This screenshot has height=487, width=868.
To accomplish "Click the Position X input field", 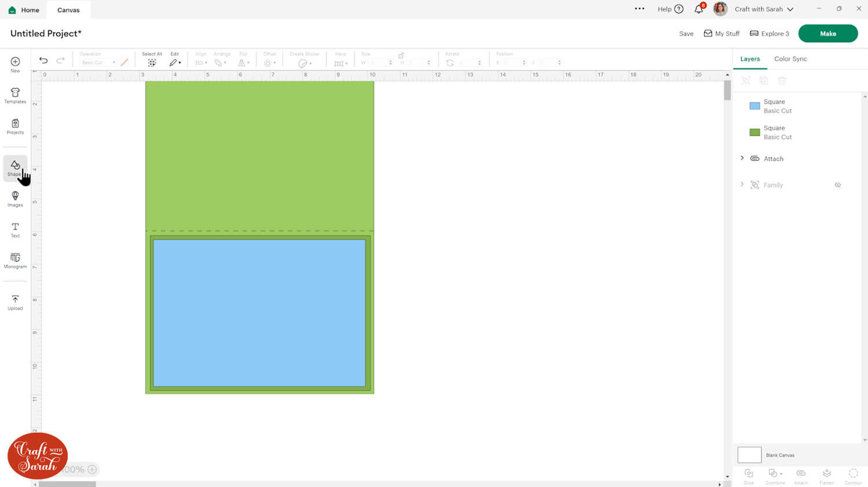I will click(513, 63).
